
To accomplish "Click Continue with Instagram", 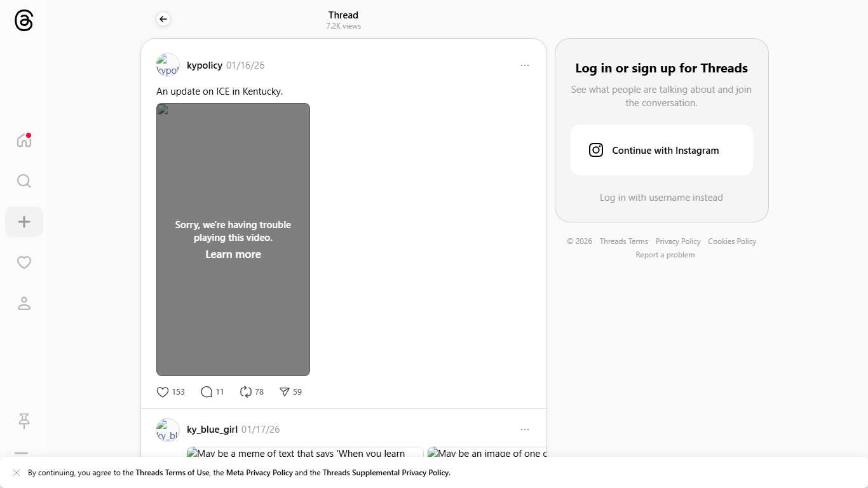I will click(661, 150).
